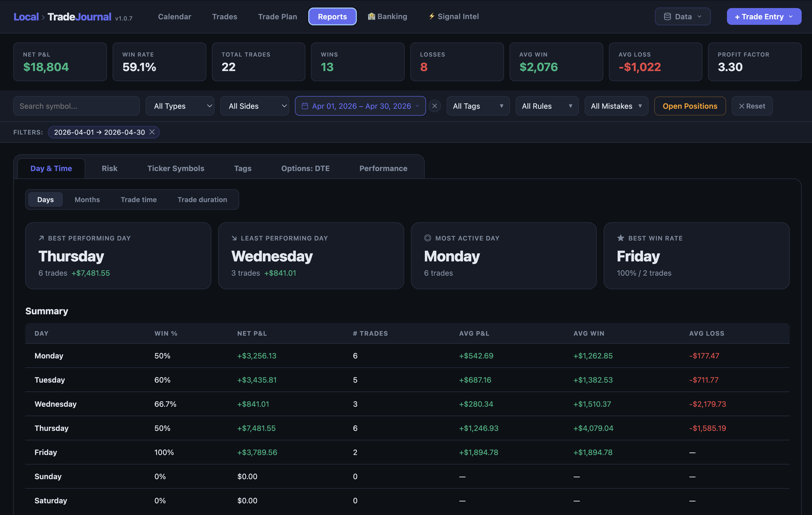Image resolution: width=812 pixels, height=515 pixels.
Task: Open the Performance tab
Action: [383, 168]
